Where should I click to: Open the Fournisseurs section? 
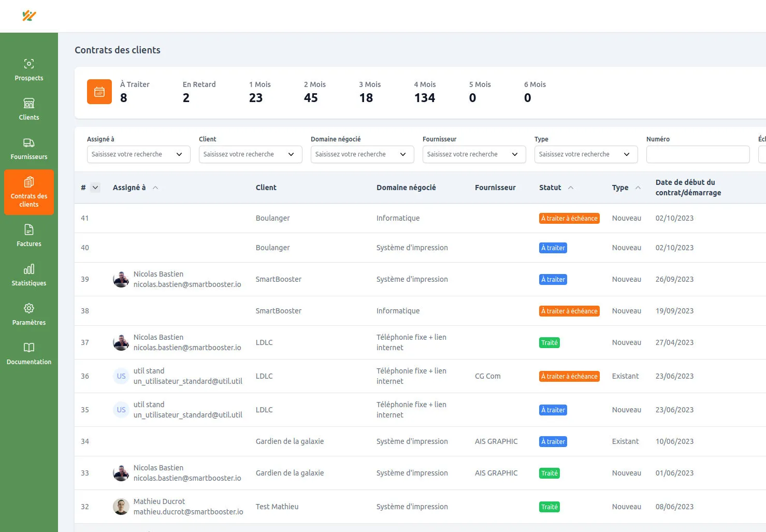[x=28, y=148]
